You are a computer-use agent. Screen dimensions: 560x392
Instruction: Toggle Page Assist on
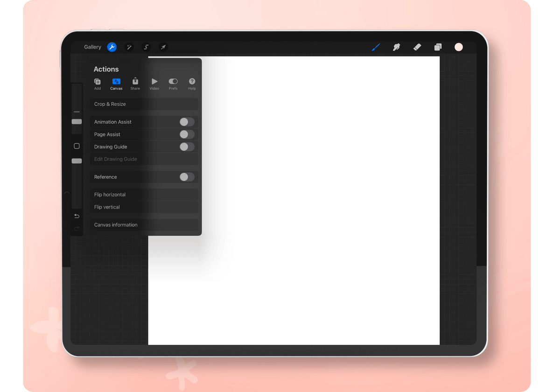click(187, 134)
